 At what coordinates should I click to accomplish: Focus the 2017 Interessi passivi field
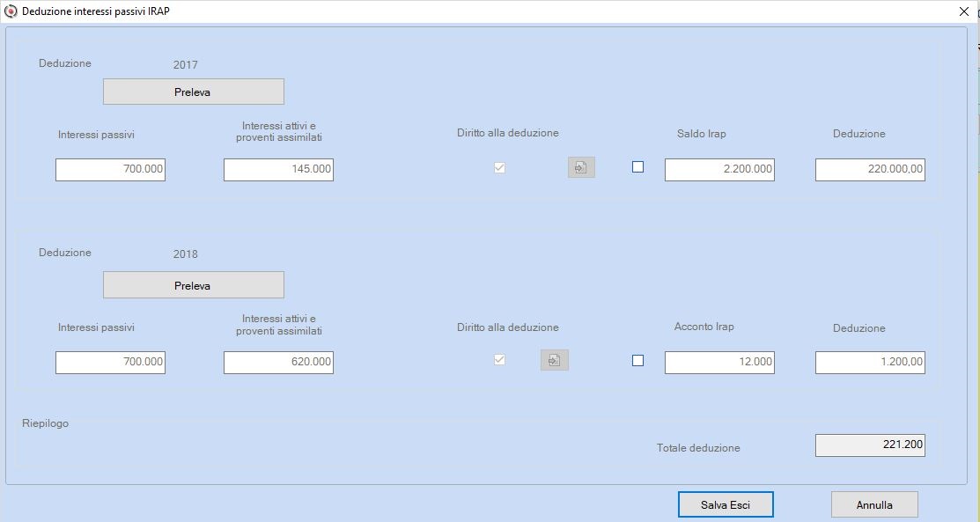tap(111, 169)
